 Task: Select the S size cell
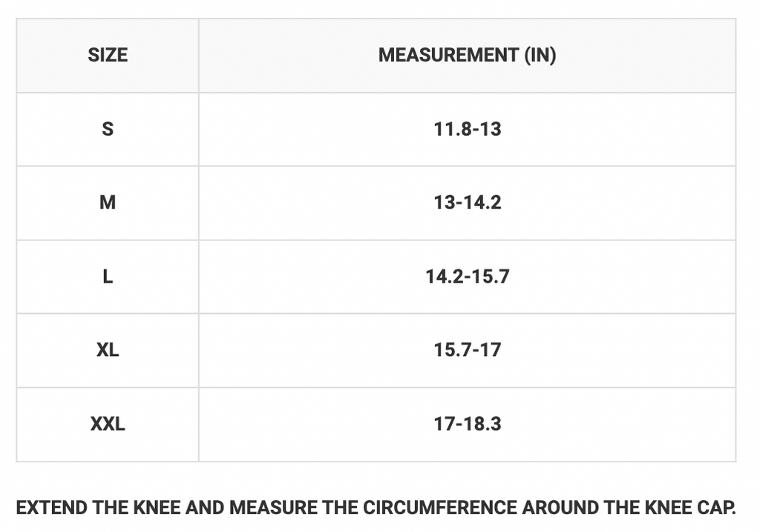108,129
